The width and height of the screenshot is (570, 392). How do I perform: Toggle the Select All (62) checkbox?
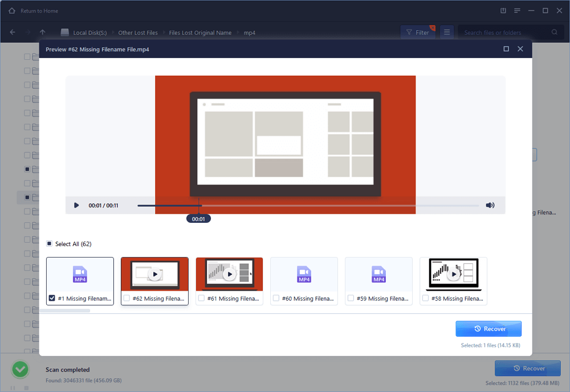click(x=50, y=244)
